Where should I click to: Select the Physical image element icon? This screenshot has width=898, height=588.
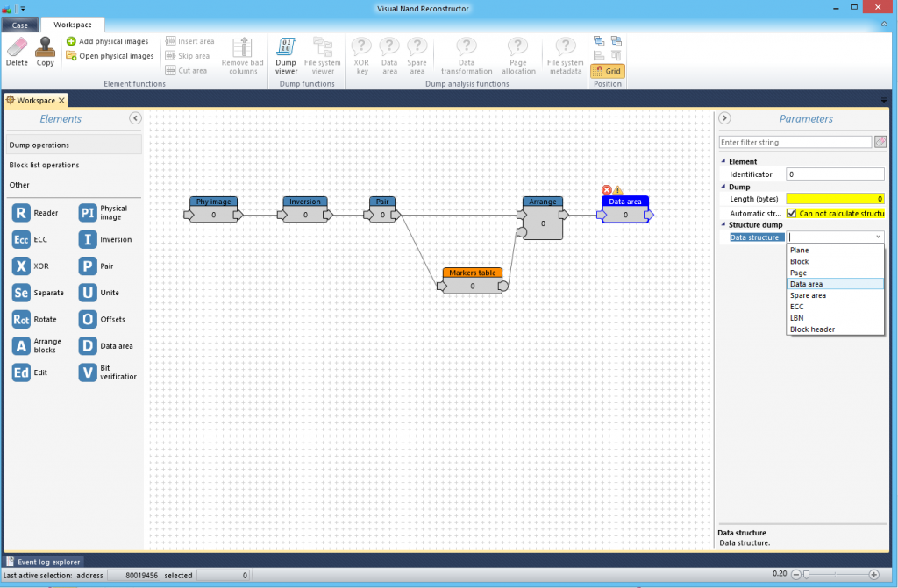click(88, 213)
